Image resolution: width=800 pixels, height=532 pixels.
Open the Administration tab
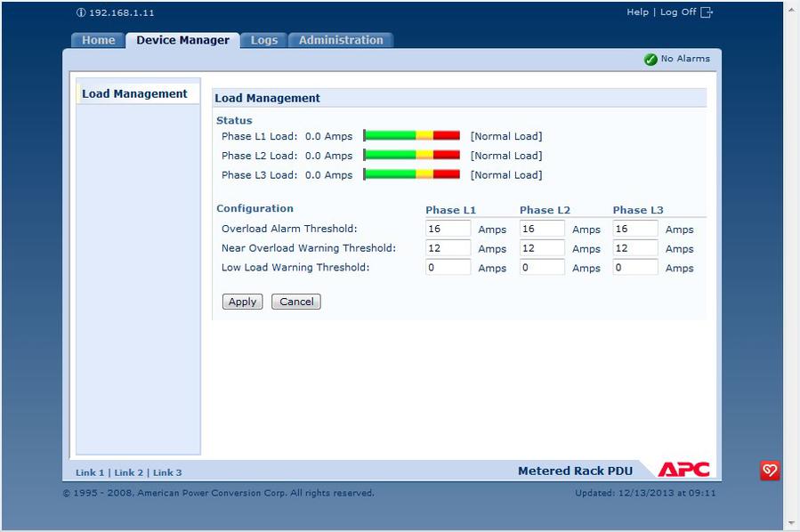[341, 40]
